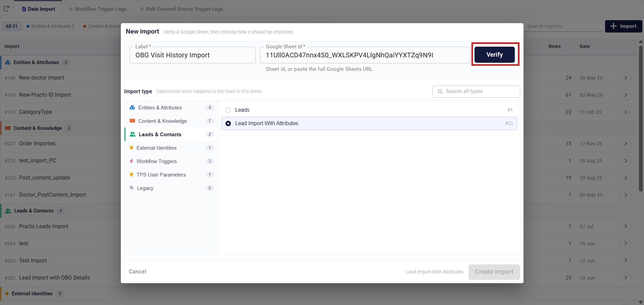This screenshot has width=644, height=305.
Task: Expand the Order Importes row chevron
Action: [626, 144]
